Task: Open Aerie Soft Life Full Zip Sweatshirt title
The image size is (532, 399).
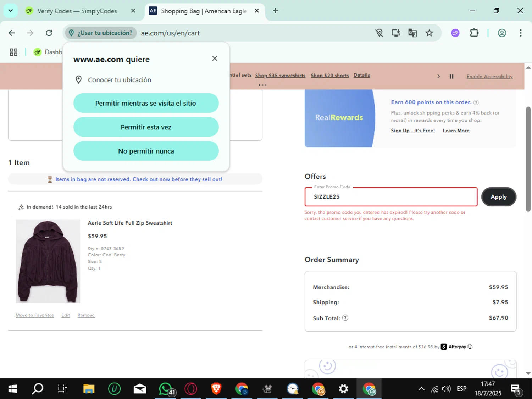Action: pyautogui.click(x=130, y=223)
